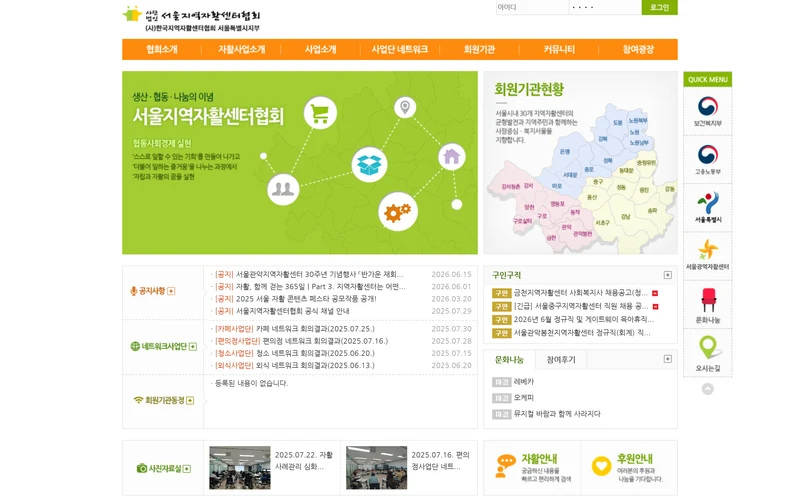Screen dimensions: 800x500
Task: Open notice about 서울관악지역자활센터 30주년 기념행사
Action: tap(319, 274)
